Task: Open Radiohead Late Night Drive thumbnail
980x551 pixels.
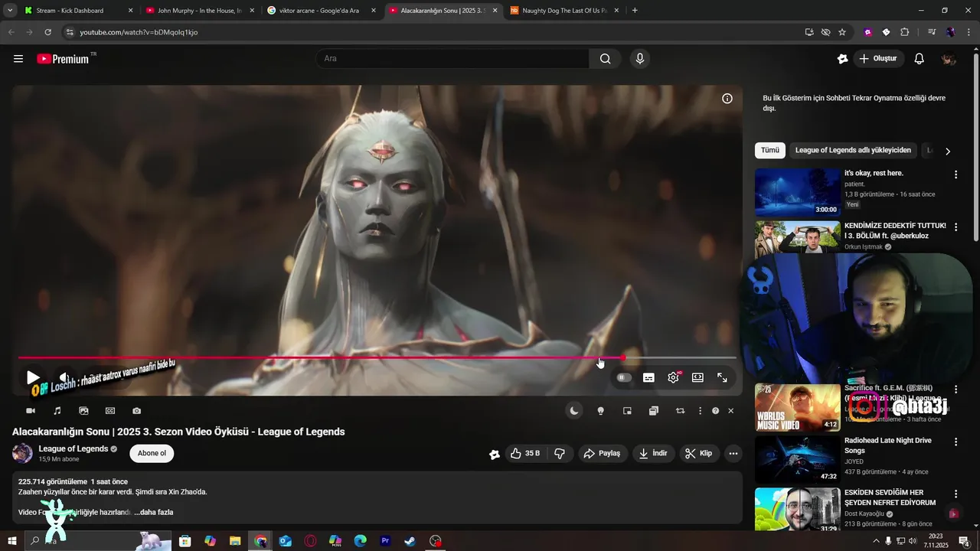Action: (798, 459)
